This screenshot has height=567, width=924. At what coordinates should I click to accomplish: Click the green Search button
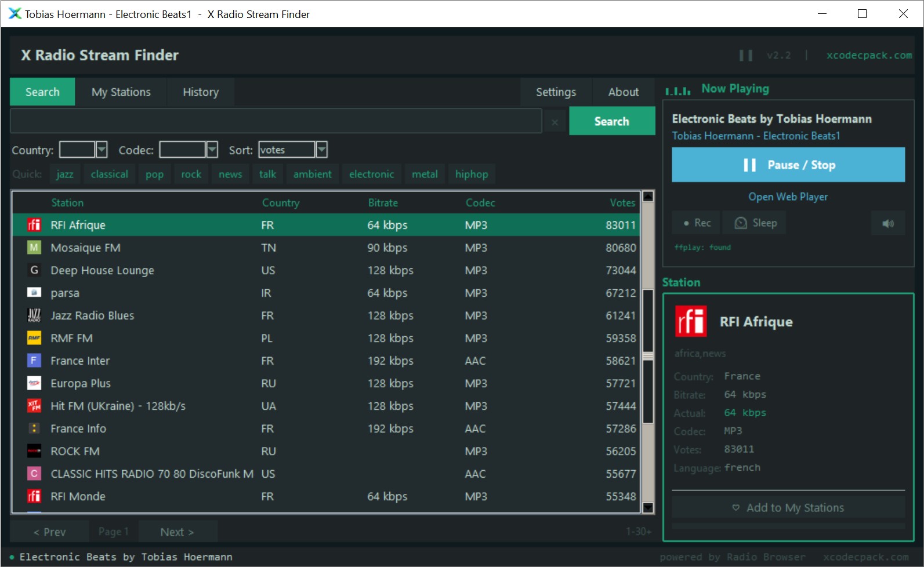click(612, 121)
